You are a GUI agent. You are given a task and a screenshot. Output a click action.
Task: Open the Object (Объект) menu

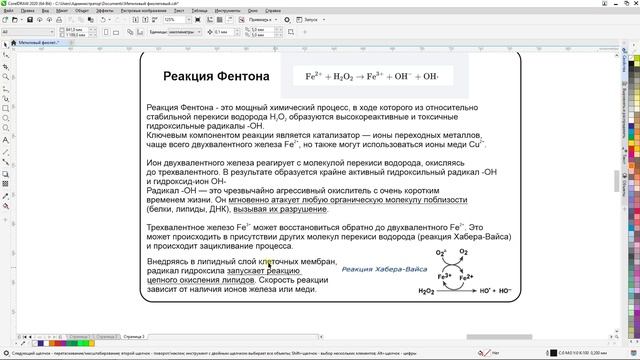tap(82, 11)
